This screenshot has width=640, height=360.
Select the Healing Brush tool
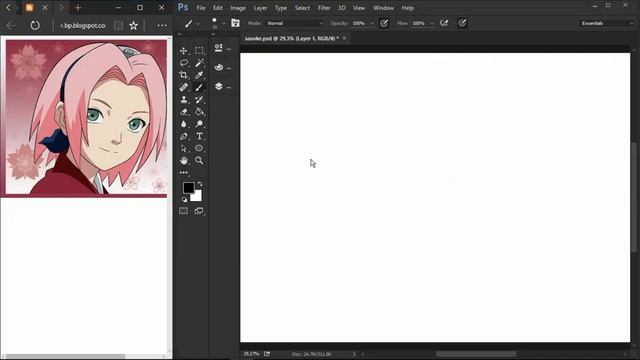pyautogui.click(x=184, y=87)
